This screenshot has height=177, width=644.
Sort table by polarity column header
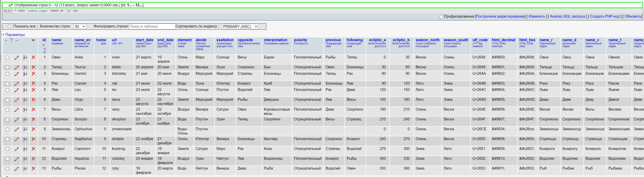click(300, 40)
